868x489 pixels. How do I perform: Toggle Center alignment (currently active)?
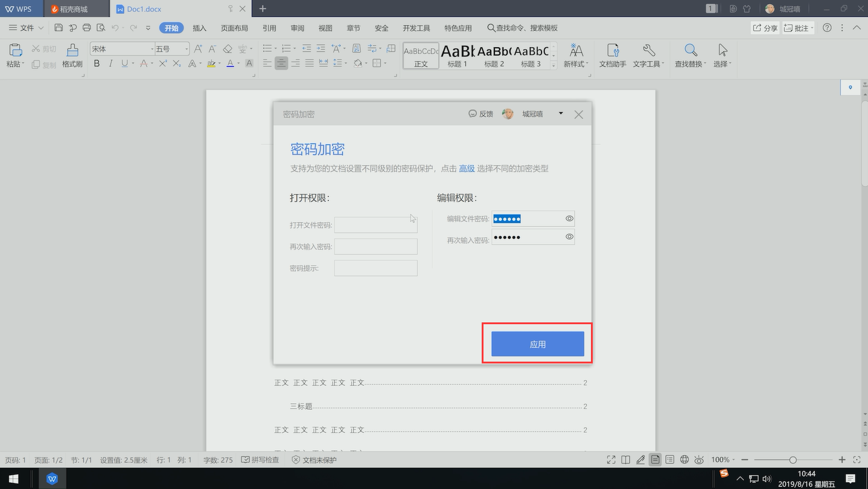281,63
